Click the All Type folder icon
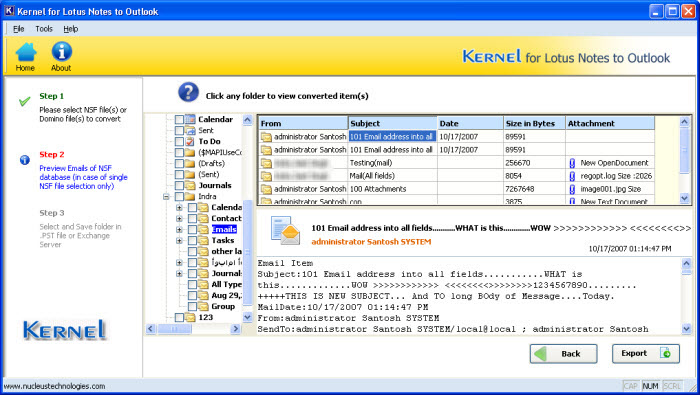This screenshot has width=700, height=395. [x=204, y=284]
